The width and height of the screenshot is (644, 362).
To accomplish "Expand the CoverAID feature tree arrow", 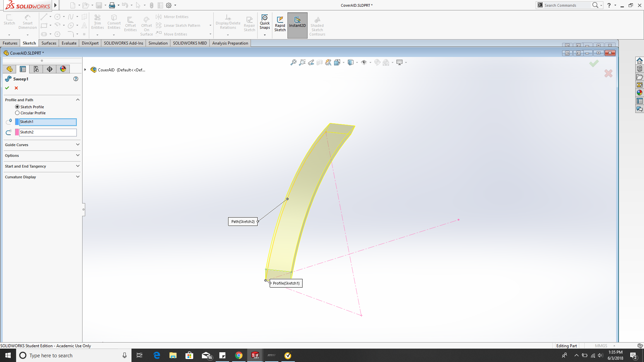I will pos(86,70).
